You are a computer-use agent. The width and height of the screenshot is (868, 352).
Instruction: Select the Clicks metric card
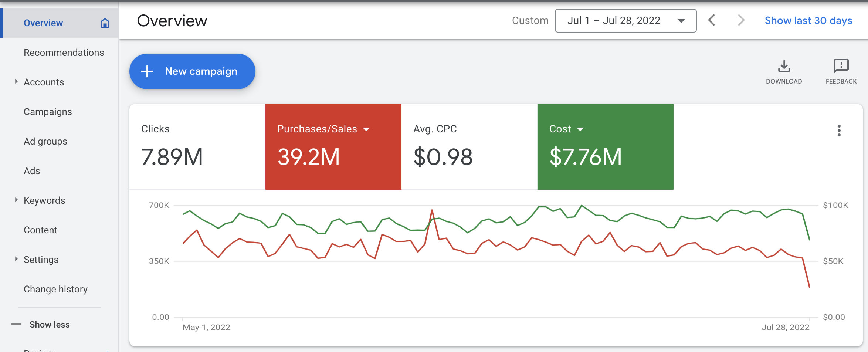pyautogui.click(x=197, y=147)
